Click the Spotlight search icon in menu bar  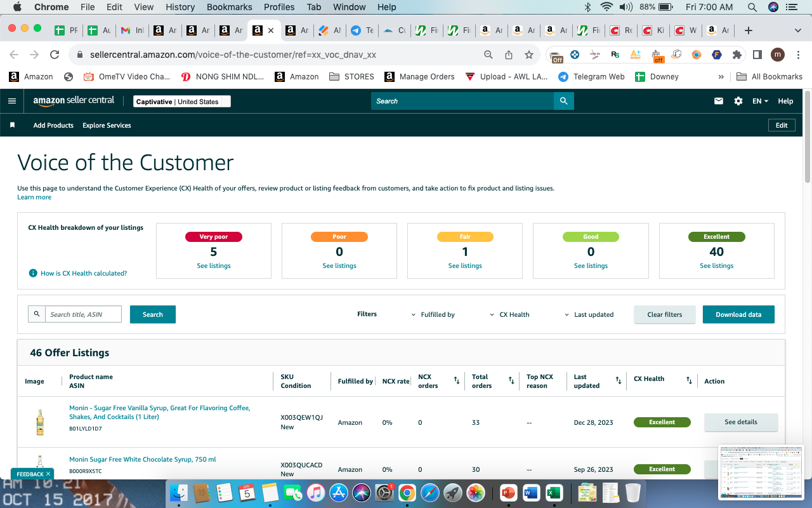point(752,7)
